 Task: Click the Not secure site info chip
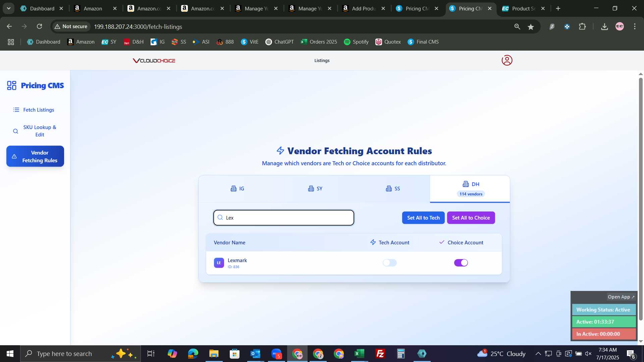click(71, 26)
